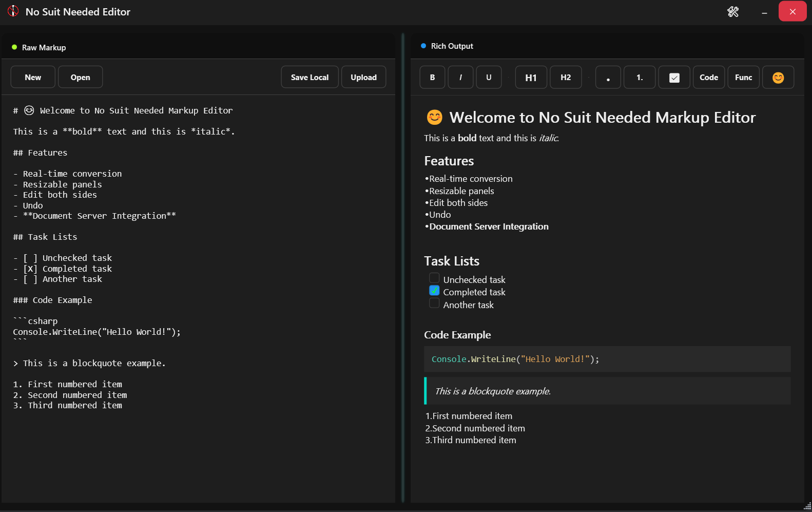This screenshot has width=812, height=512.
Task: Open the tools settings icon in title bar
Action: [x=733, y=11]
